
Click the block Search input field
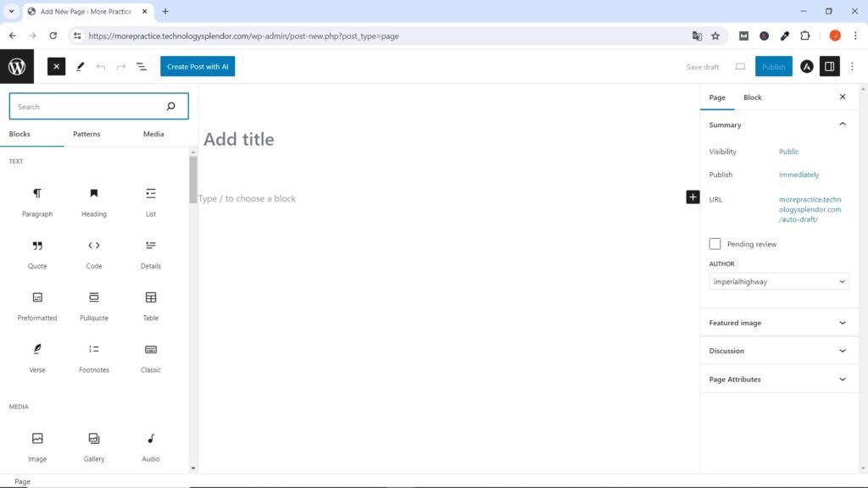(89, 107)
